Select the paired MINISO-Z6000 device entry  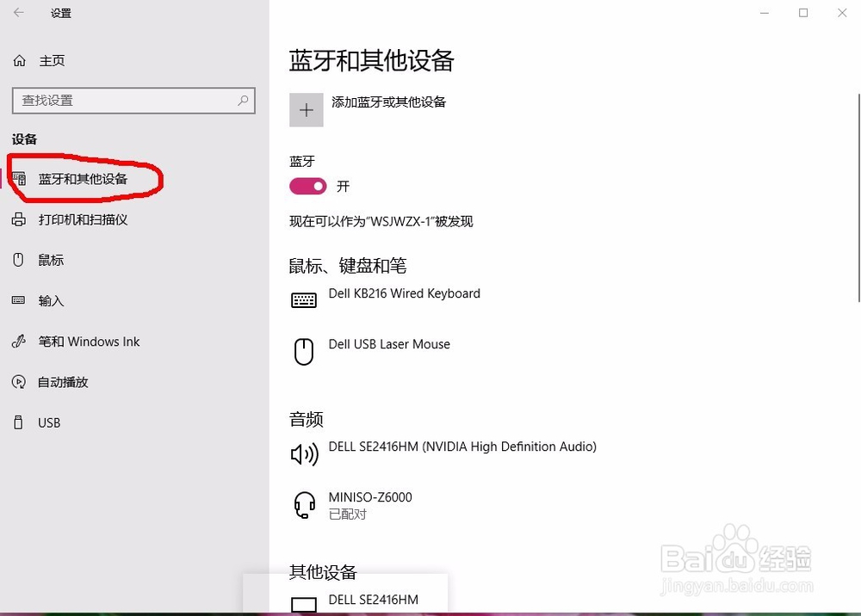370,504
